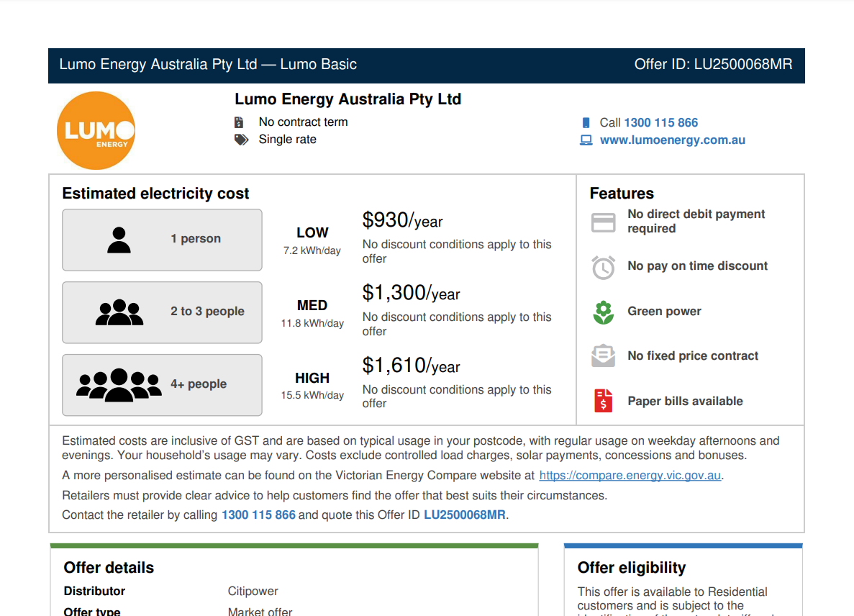Click the Lumo Energy Australia Pty Ltd heading

pos(348,99)
